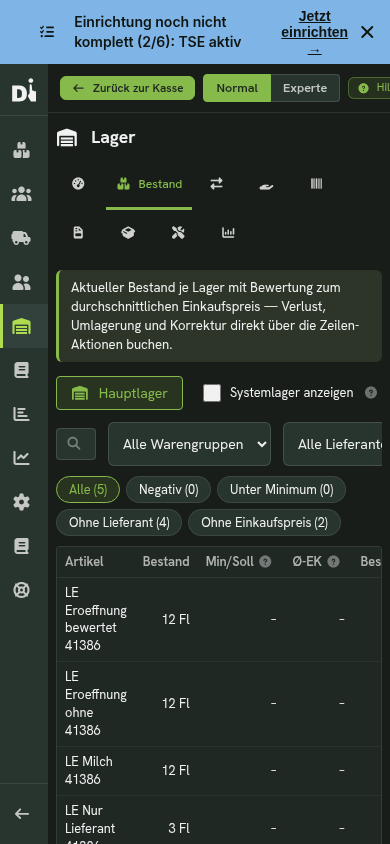Open the delivery truck icon in sidebar
The width and height of the screenshot is (390, 844).
(22, 238)
